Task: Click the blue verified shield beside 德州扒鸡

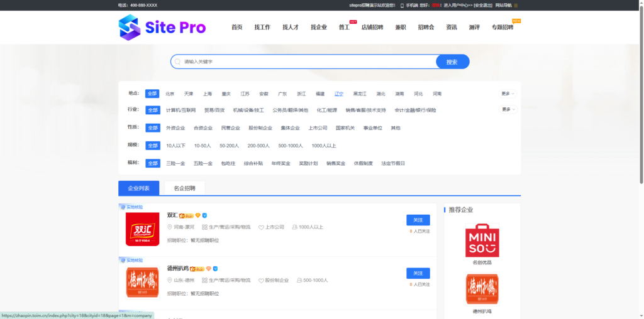Action: (215, 269)
